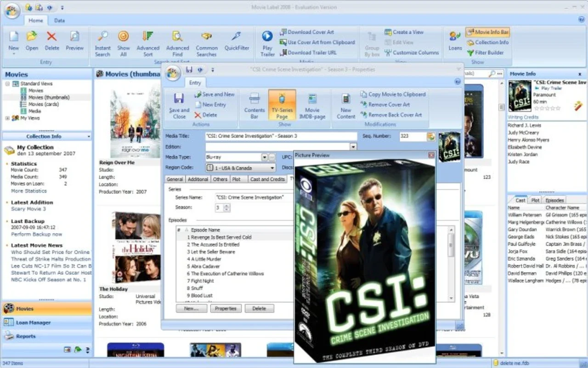Adjust the Season number stepper
The width and height of the screenshot is (588, 368).
point(226,207)
